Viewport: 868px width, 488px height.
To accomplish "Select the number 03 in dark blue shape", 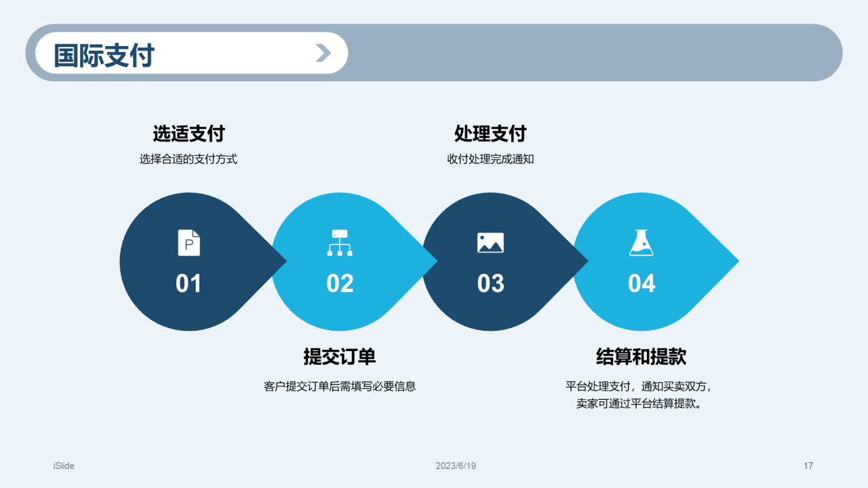I will click(490, 283).
